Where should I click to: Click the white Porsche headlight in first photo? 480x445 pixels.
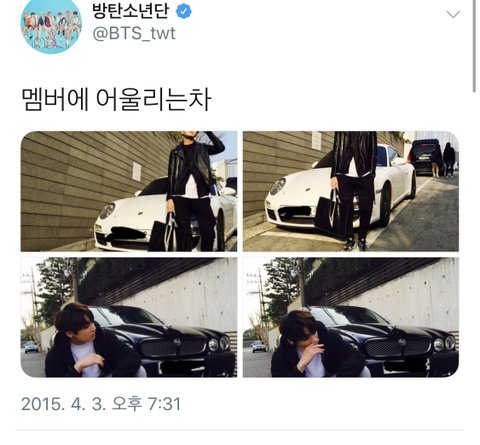tap(107, 210)
